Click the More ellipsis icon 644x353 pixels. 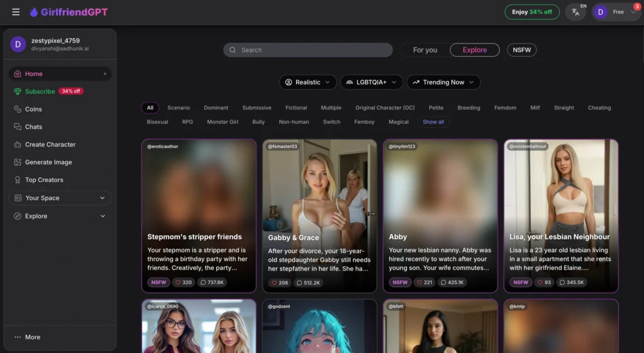pyautogui.click(x=17, y=337)
